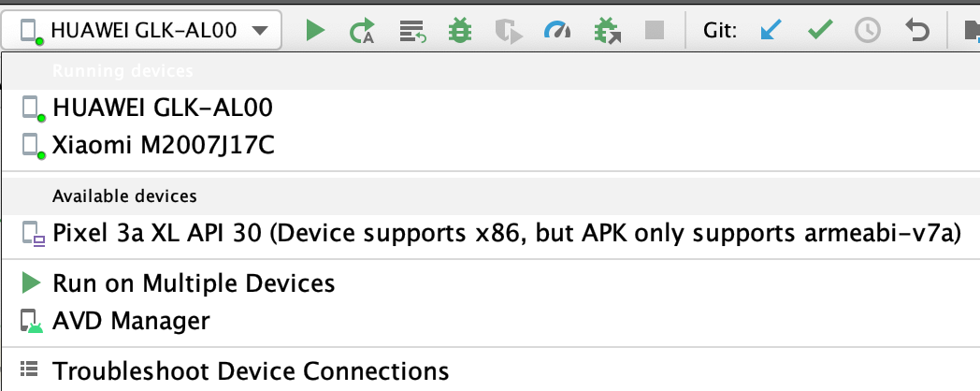Screen dimensions: 980x391
Task: Start debugging with the green bug icon
Action: point(459,31)
